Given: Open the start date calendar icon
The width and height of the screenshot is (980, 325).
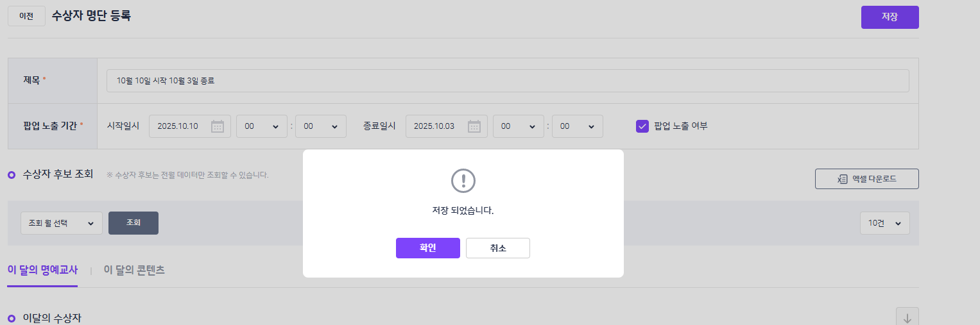Looking at the screenshot, I should click(x=218, y=126).
